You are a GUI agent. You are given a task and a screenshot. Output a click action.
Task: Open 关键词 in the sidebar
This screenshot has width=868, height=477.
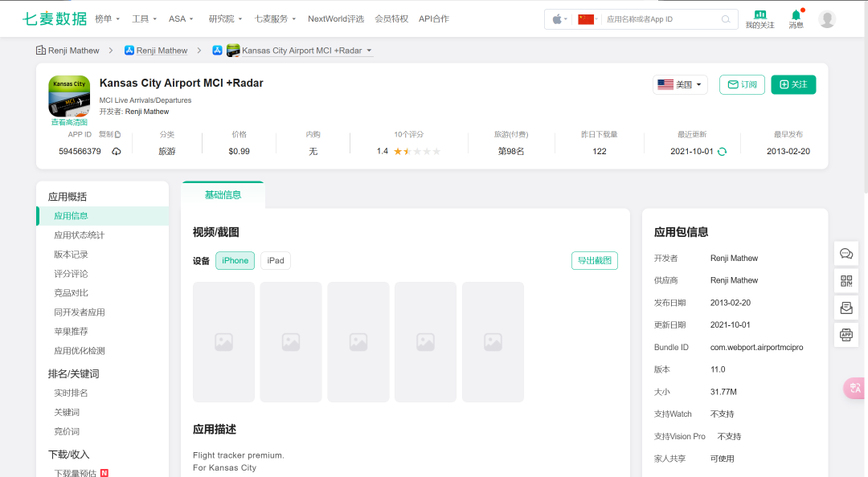click(x=67, y=412)
